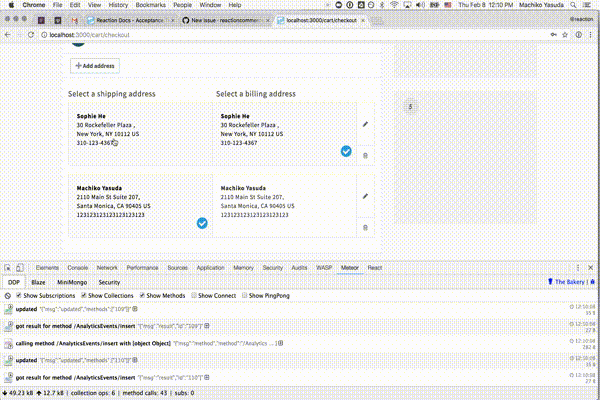Open DevTools Elements tab
Image resolution: width=600 pixels, height=400 pixels.
(x=47, y=268)
